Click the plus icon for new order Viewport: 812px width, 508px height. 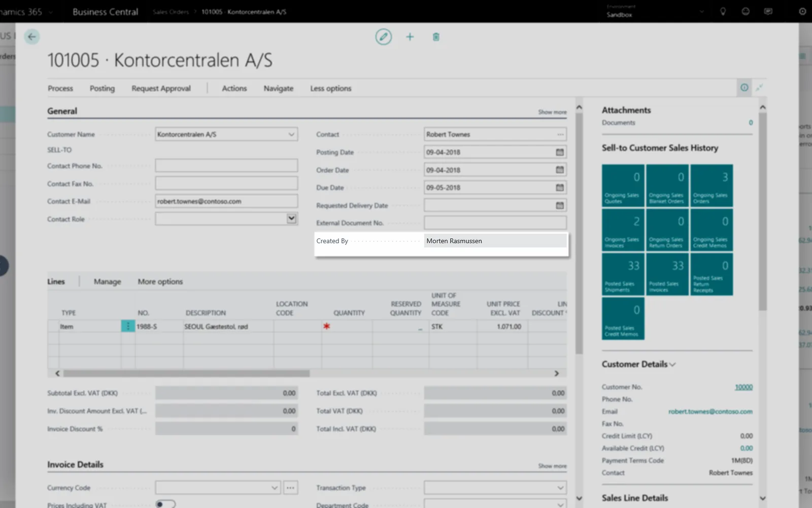(410, 37)
